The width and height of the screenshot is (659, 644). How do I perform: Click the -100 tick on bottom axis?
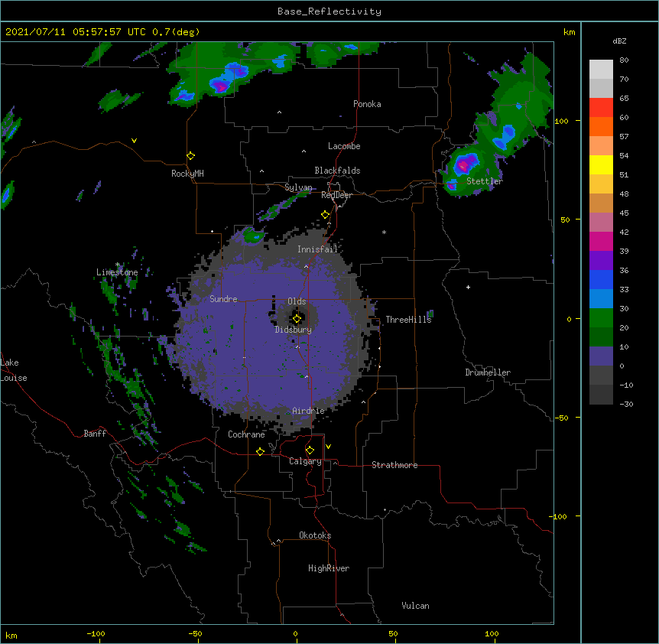(96, 633)
